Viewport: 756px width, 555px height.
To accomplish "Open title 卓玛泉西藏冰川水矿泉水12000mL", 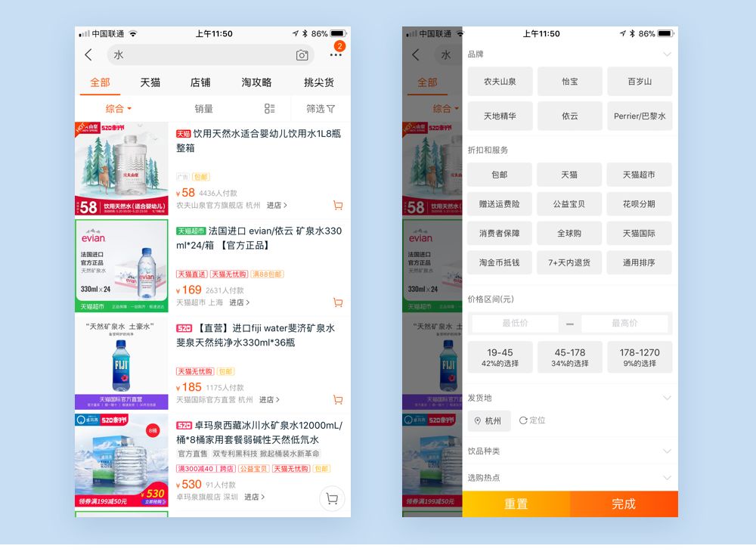I will point(259,433).
